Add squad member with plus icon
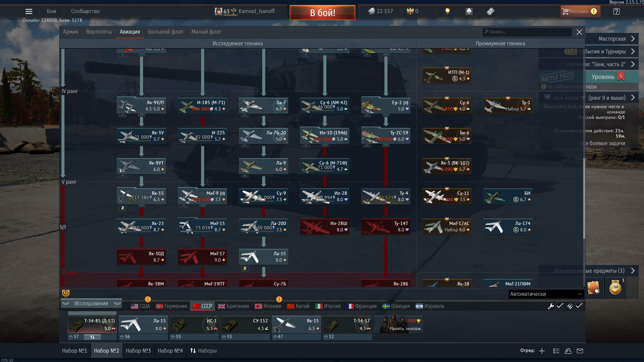Screen dimensions: 644x362 point(542,351)
